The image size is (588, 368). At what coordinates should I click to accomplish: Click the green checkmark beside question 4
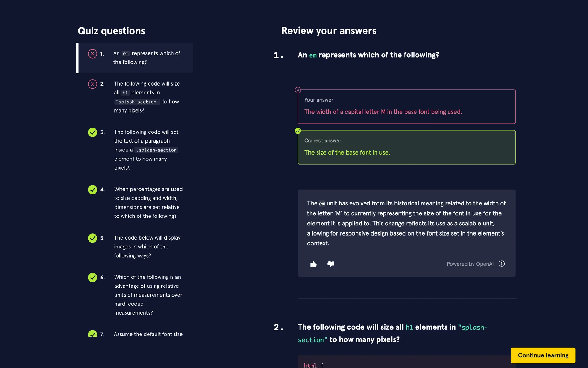click(92, 190)
